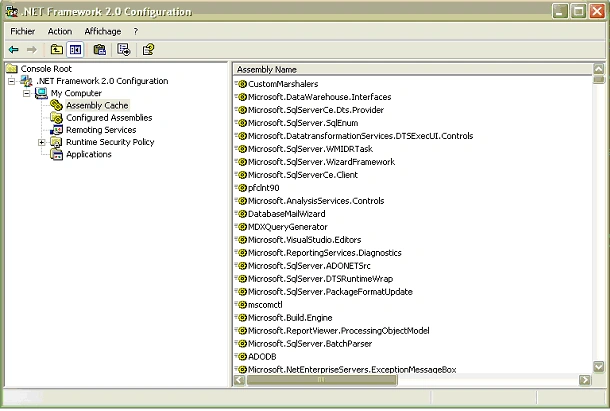Open the Affichage menu
The image size is (610, 411).
[x=103, y=31]
